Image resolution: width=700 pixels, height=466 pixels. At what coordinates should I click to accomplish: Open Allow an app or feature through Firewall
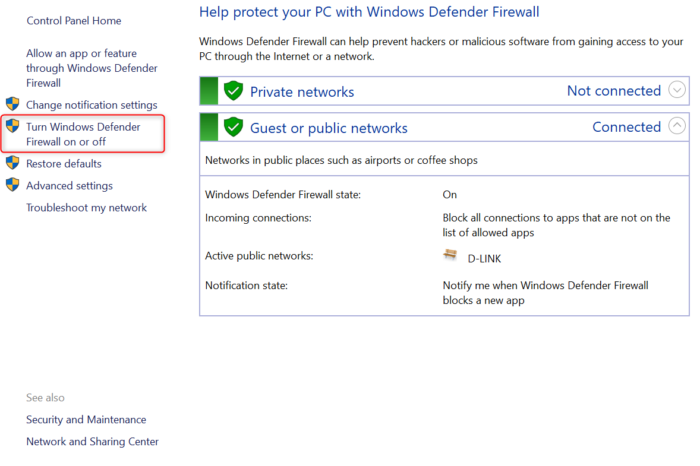coord(92,68)
